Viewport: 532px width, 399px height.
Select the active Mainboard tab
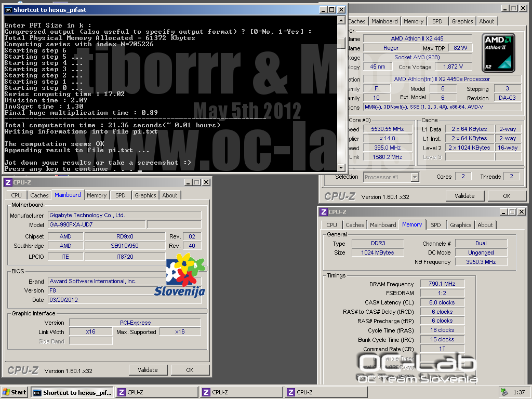68,195
